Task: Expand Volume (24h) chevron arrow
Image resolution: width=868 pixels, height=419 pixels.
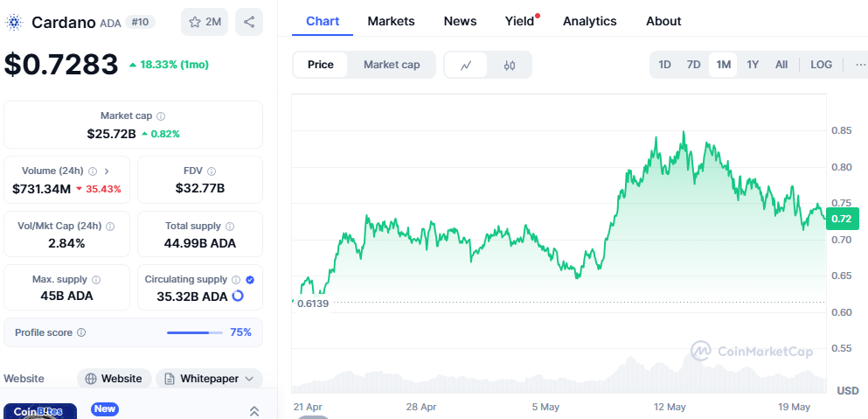Action: coord(107,171)
